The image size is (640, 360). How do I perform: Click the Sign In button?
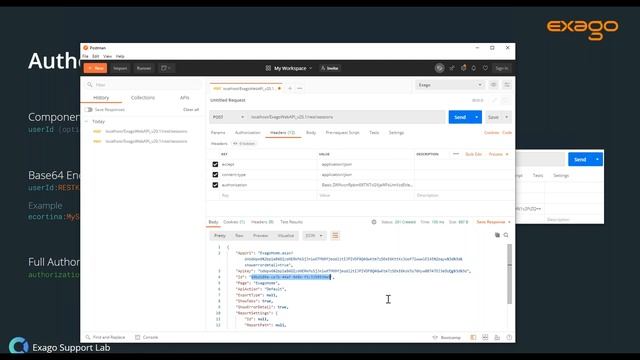coord(502,68)
